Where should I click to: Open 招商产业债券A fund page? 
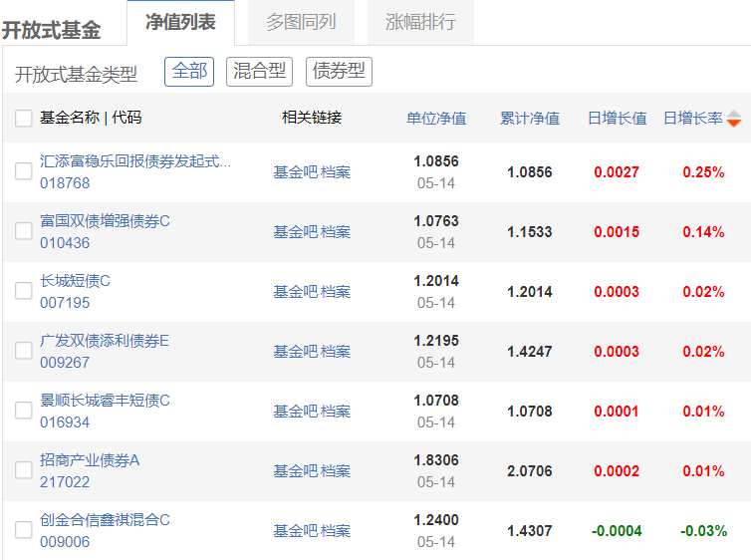coord(90,460)
